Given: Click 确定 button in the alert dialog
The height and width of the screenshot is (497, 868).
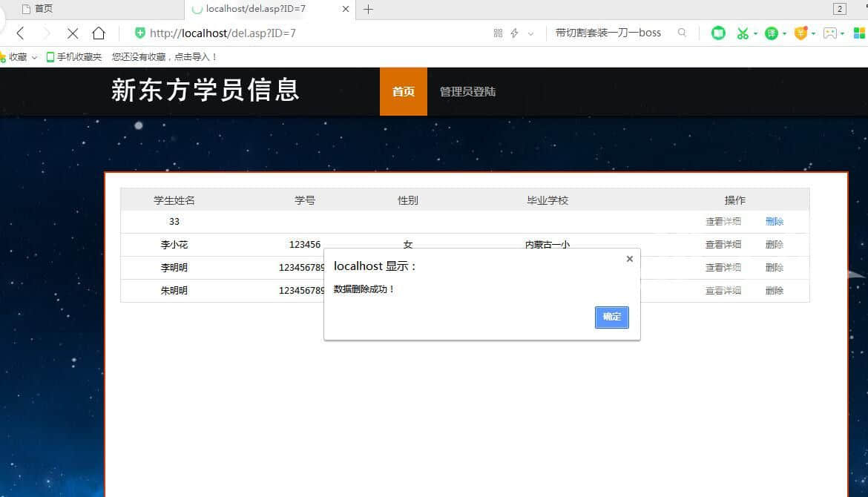Looking at the screenshot, I should tap(611, 317).
